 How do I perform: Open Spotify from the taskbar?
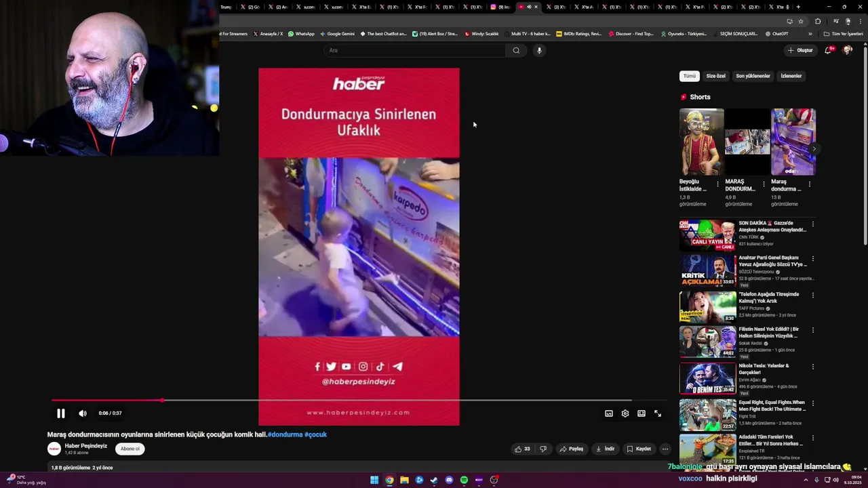pos(464,480)
